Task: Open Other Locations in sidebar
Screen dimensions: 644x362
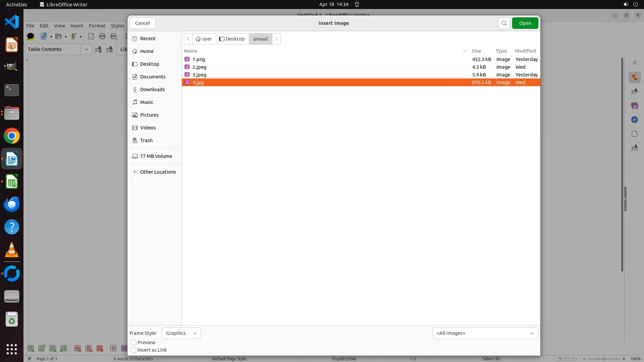Action: [x=158, y=172]
